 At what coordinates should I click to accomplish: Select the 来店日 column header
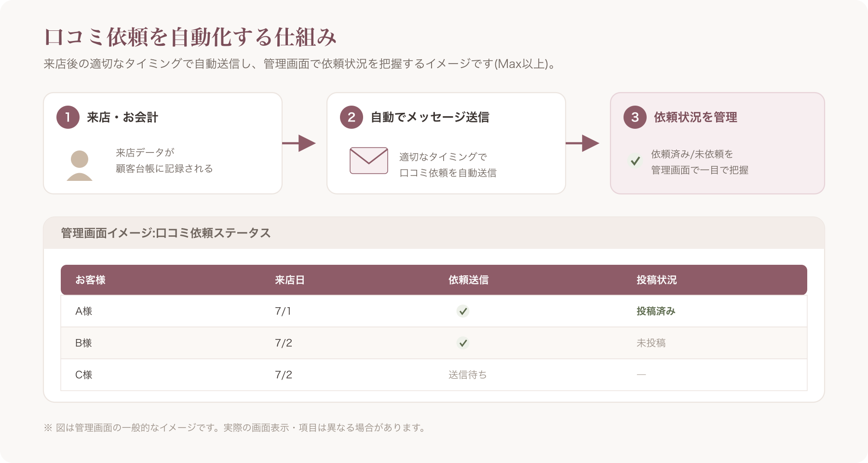tap(290, 280)
